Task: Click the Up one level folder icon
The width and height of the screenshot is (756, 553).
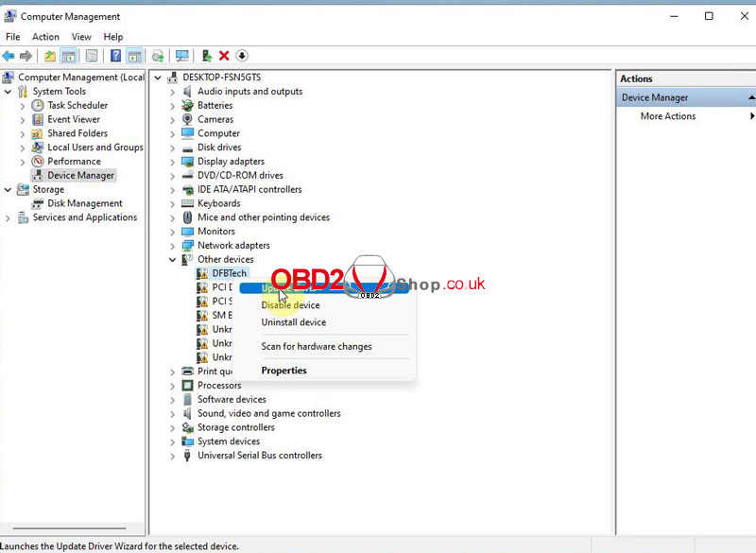Action: click(x=50, y=57)
